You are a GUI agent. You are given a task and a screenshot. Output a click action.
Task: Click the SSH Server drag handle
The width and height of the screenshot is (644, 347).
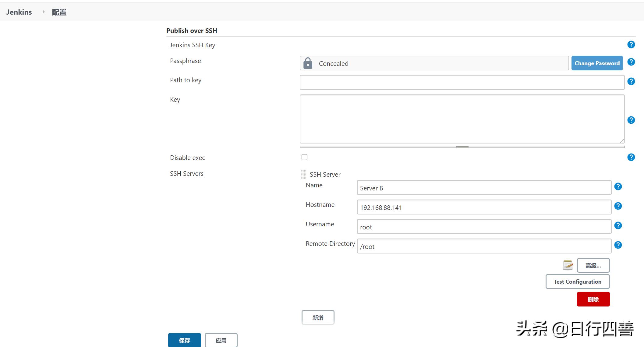pyautogui.click(x=303, y=174)
